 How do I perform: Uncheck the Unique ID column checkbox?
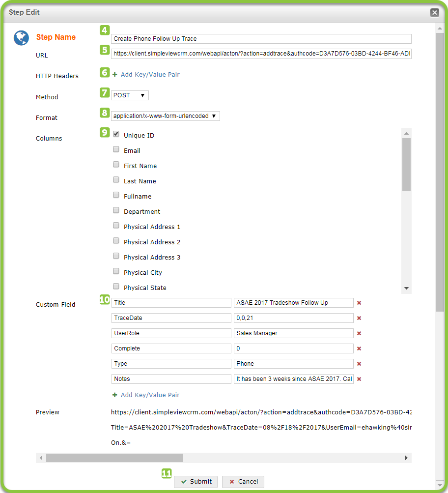[x=116, y=134]
